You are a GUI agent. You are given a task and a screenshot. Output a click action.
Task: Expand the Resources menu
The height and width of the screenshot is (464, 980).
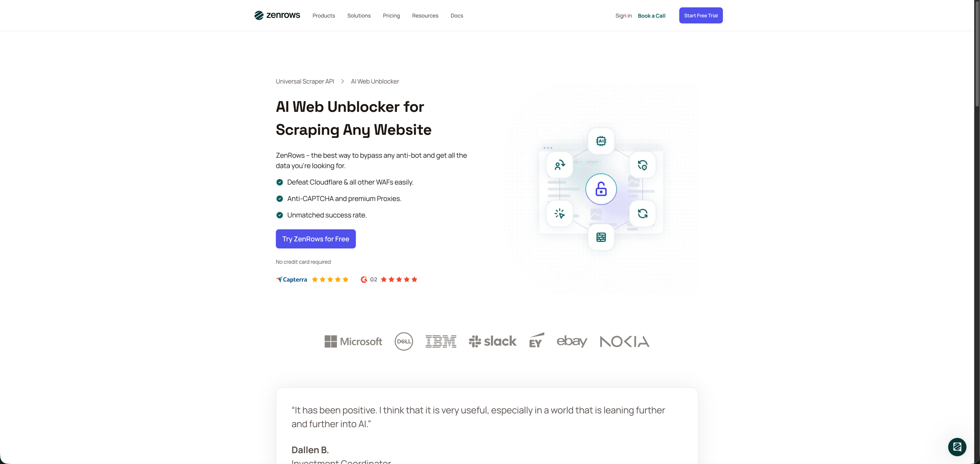425,16
